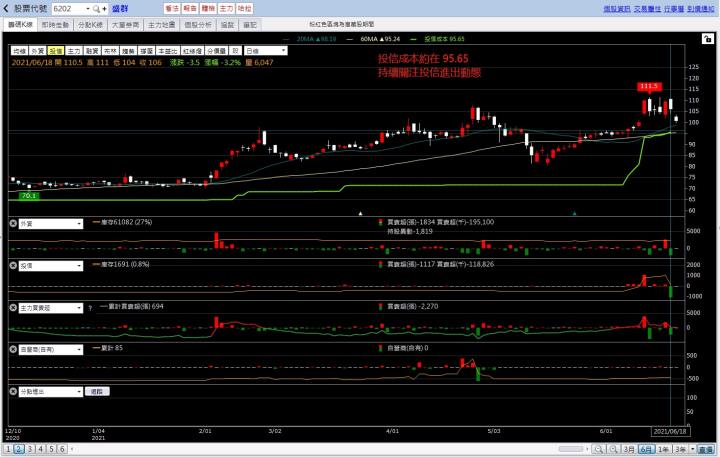Toggle the 紅綠燈 overlay button
This screenshot has height=457, width=720.
click(x=192, y=51)
